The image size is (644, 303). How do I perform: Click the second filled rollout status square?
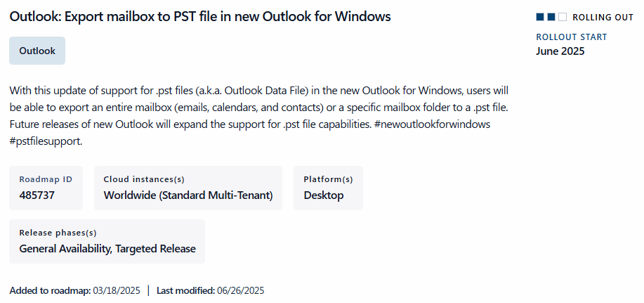(551, 17)
